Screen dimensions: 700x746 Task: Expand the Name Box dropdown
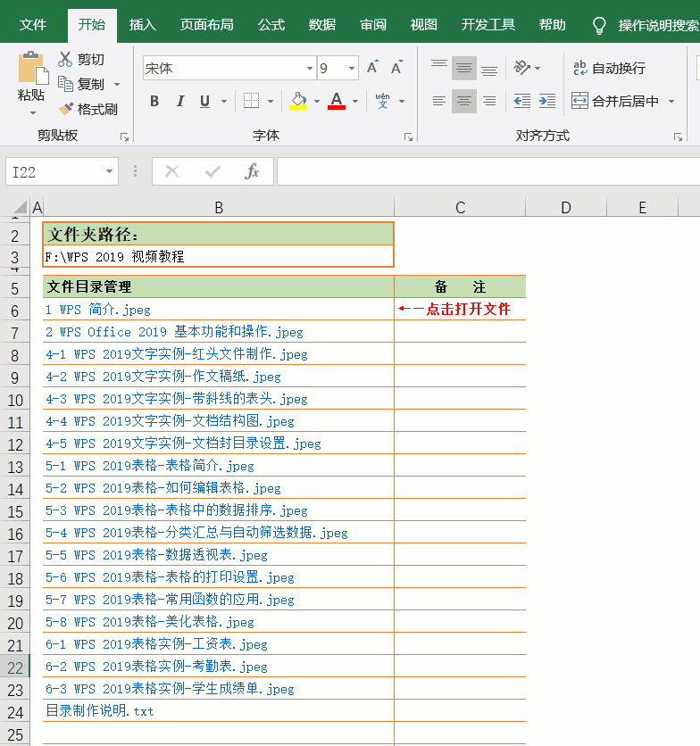pos(109,171)
